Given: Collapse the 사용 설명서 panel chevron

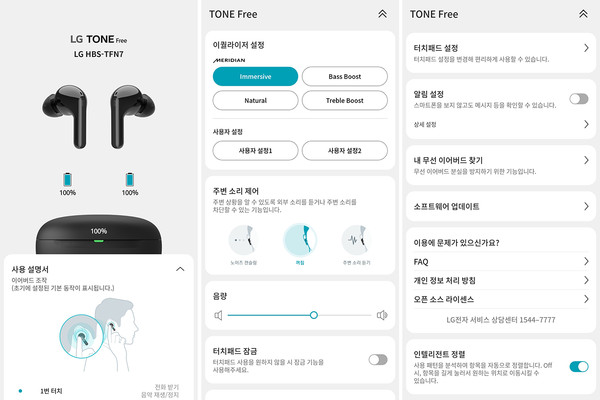Looking at the screenshot, I should click(180, 269).
